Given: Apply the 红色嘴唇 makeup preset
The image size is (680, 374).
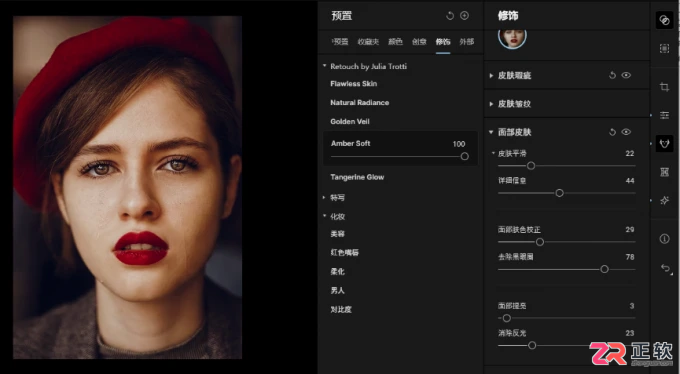Looking at the screenshot, I should [344, 253].
